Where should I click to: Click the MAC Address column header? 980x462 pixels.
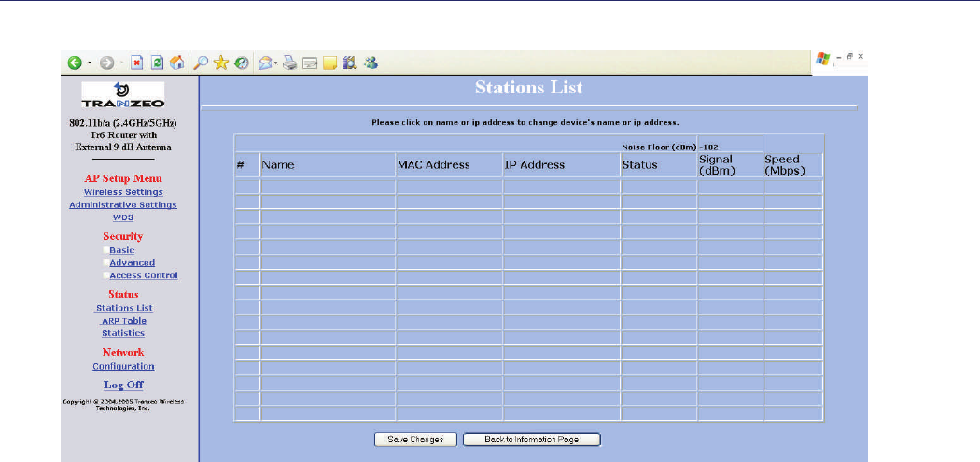pos(434,165)
